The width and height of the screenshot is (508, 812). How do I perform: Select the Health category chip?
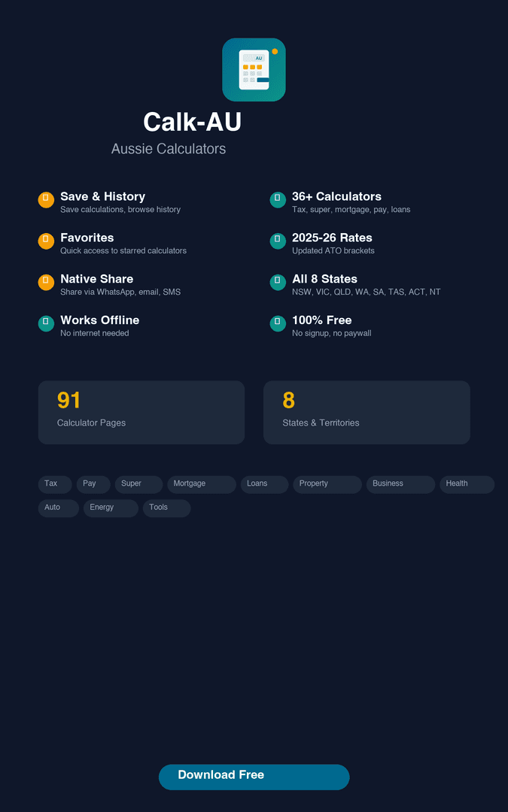[467, 485]
